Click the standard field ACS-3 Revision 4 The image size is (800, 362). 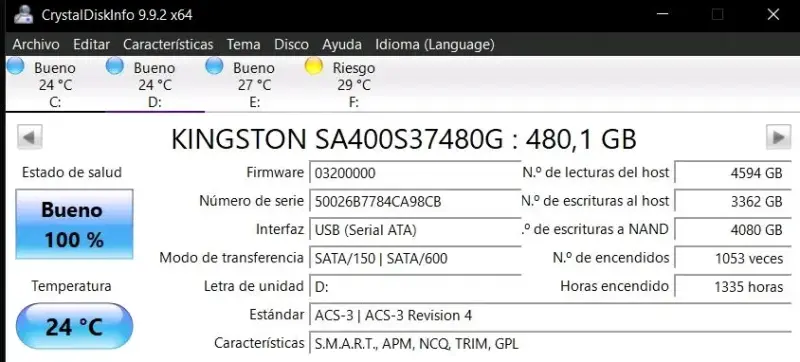(x=551, y=315)
